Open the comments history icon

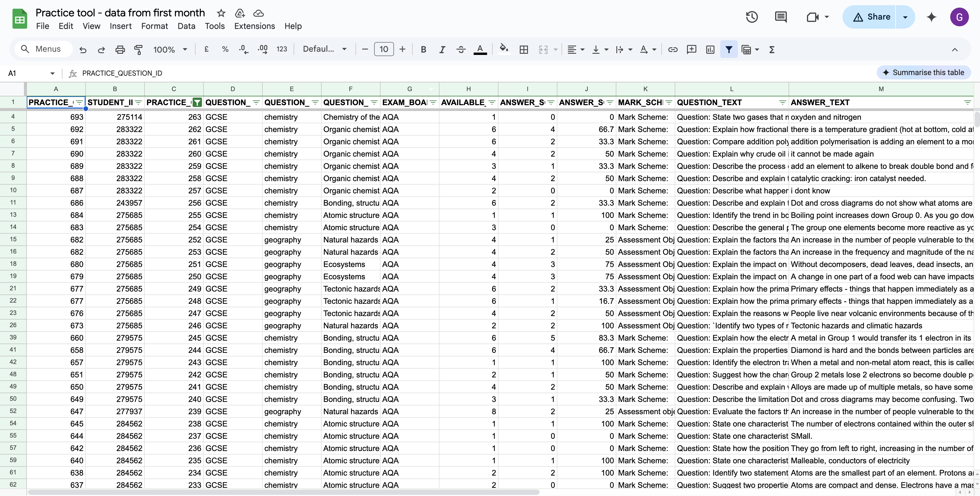click(x=781, y=17)
